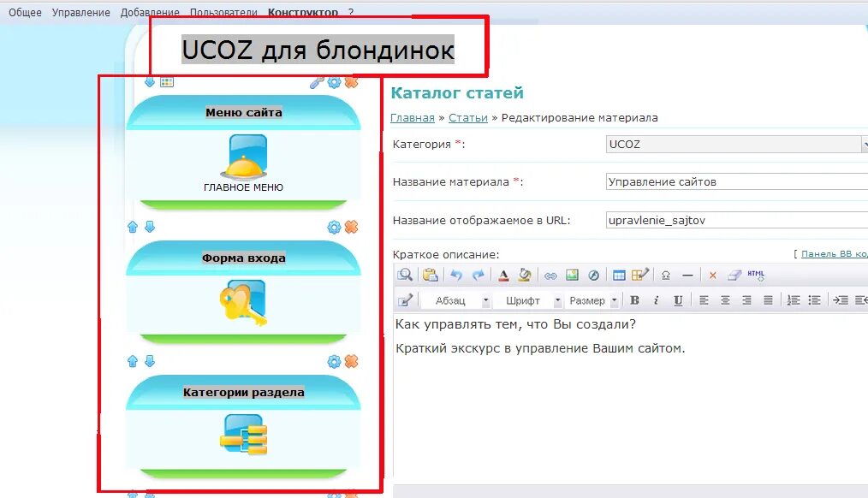Insert a special character with omega icon

coord(666,275)
